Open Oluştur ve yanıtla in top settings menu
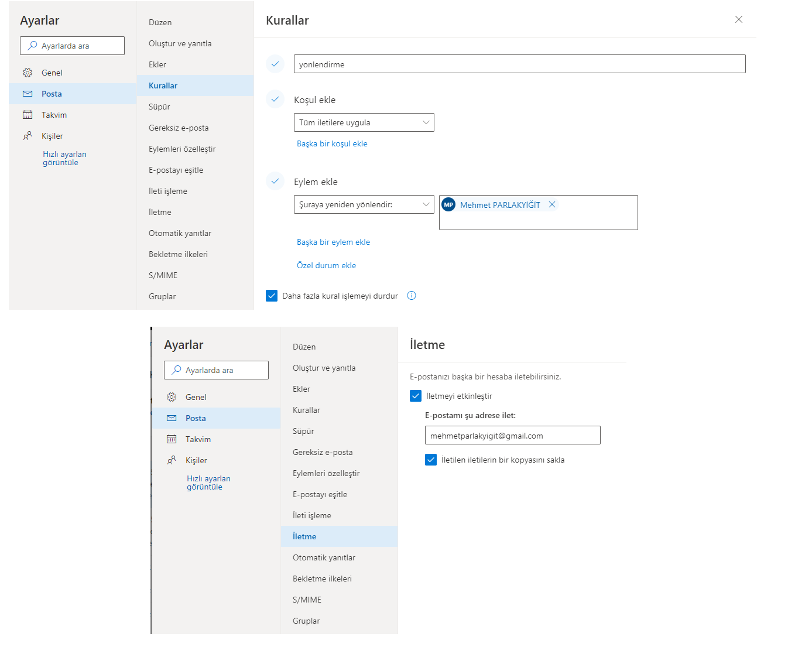The image size is (812, 657). 196,43
